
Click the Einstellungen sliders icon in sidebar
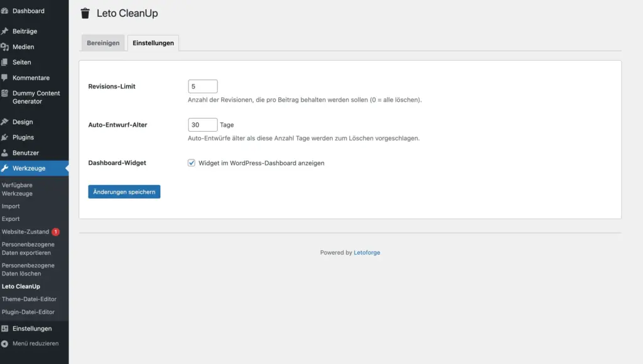[4, 328]
